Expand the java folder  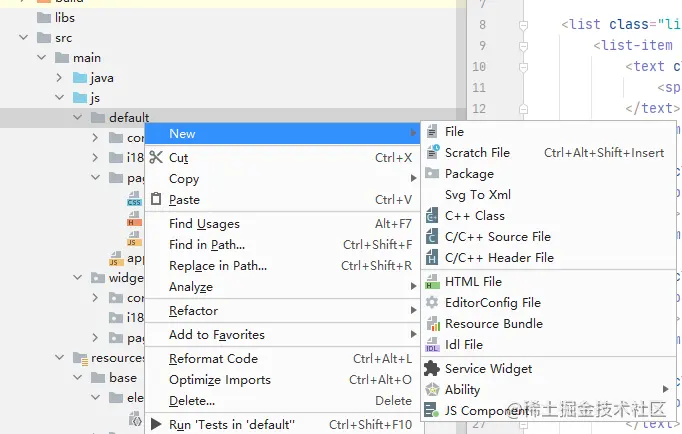[60, 77]
